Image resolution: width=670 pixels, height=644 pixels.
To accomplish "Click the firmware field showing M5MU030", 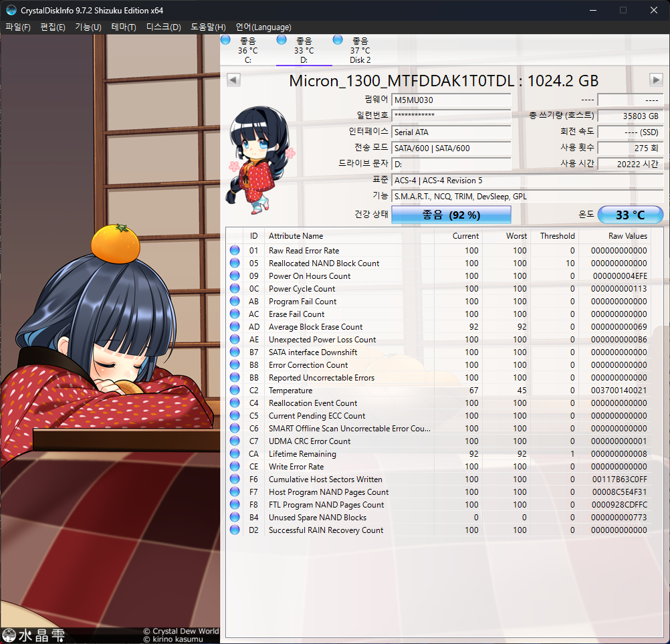I will tap(451, 100).
